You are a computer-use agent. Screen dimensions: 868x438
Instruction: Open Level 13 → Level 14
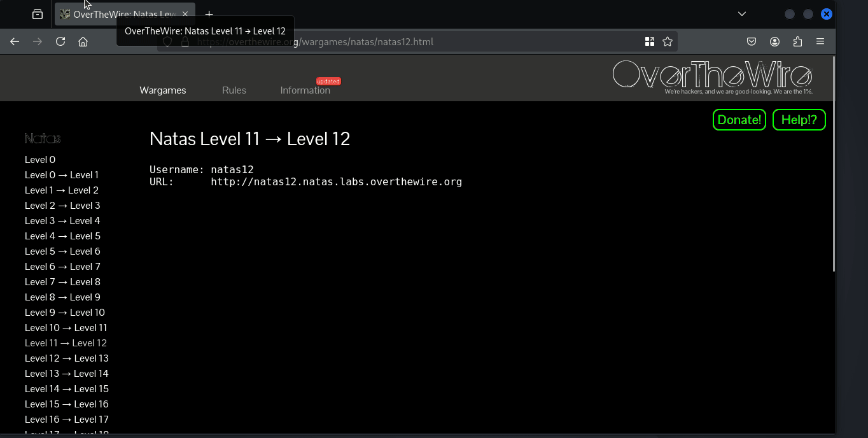pos(67,374)
